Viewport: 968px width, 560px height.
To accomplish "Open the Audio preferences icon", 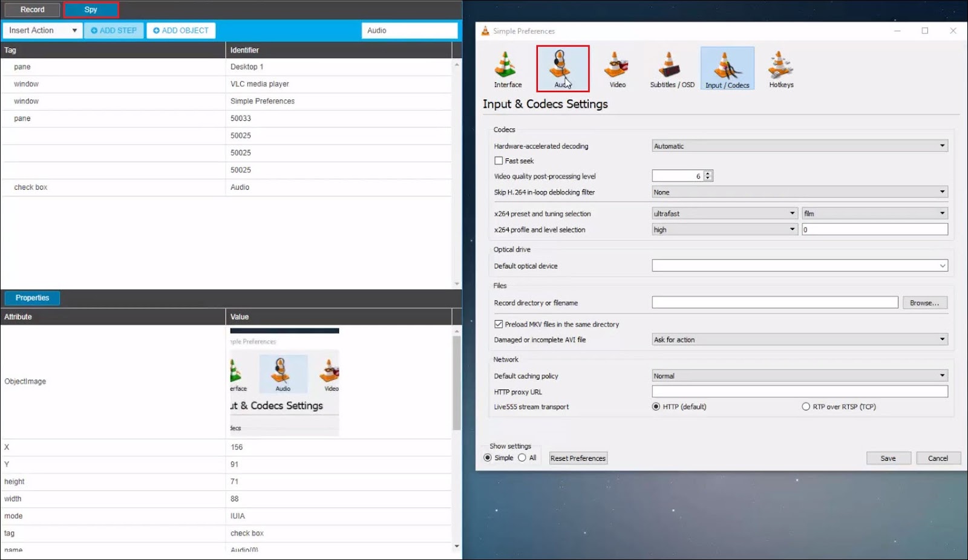I will coord(562,68).
